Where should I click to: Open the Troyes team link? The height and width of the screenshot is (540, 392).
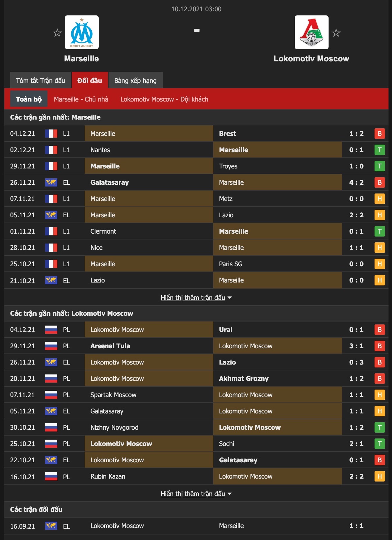coord(228,166)
